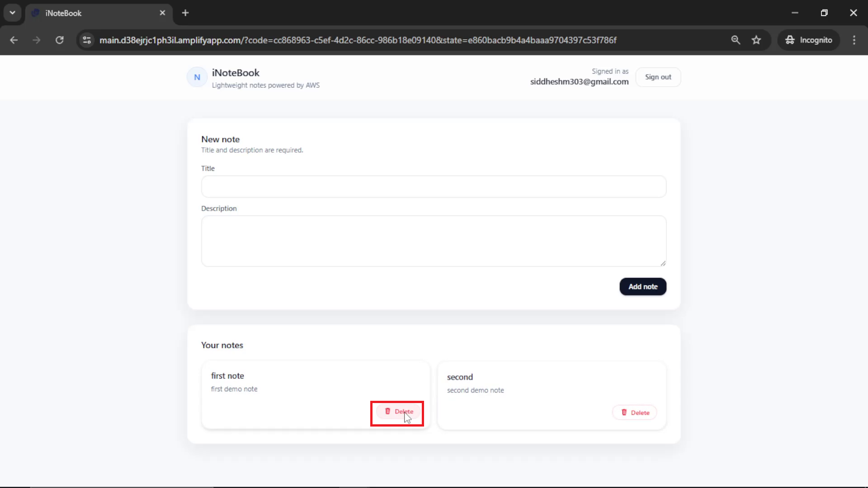View site information icon beside URL
868x488 pixels.
tap(87, 40)
